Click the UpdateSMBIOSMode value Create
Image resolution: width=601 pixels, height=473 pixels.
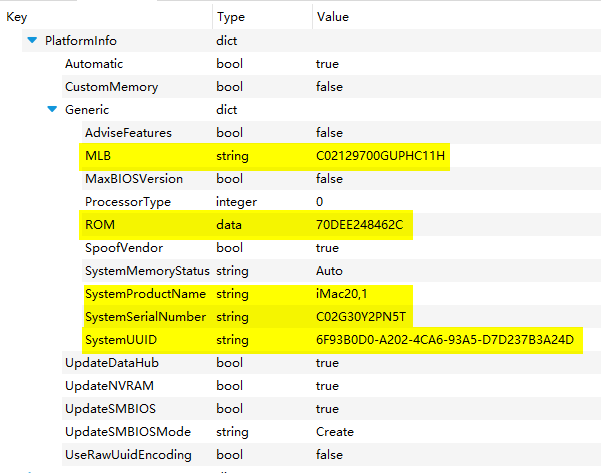[335, 432]
